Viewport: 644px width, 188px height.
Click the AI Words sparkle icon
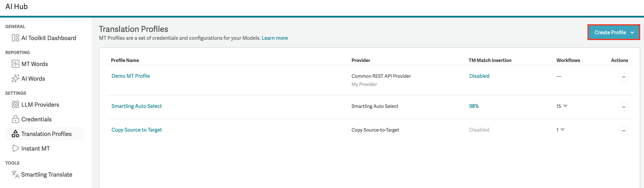15,78
